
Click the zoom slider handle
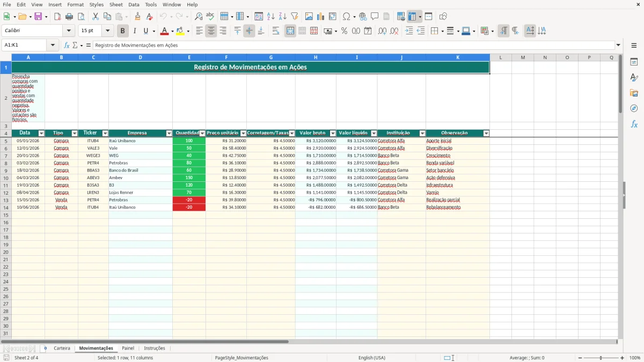[601, 358]
